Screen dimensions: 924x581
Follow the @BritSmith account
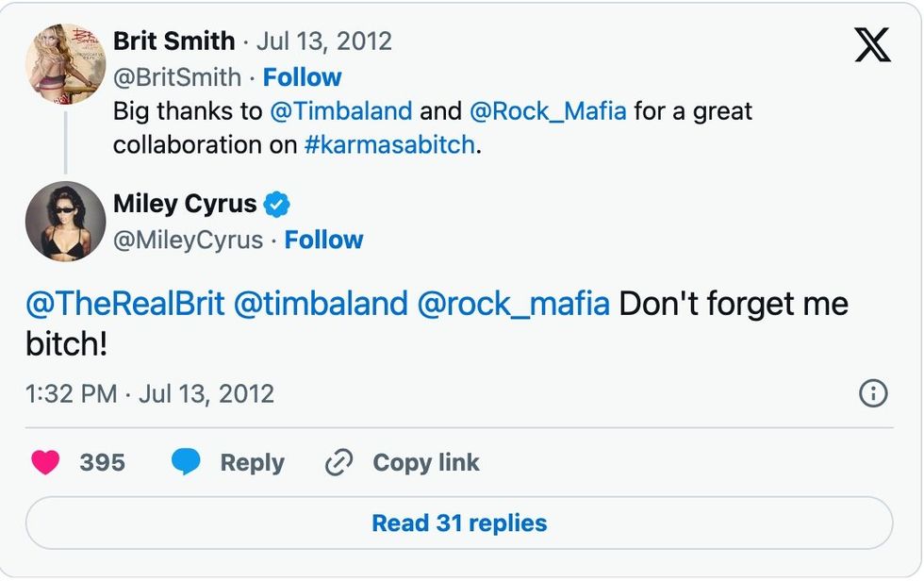[x=303, y=77]
